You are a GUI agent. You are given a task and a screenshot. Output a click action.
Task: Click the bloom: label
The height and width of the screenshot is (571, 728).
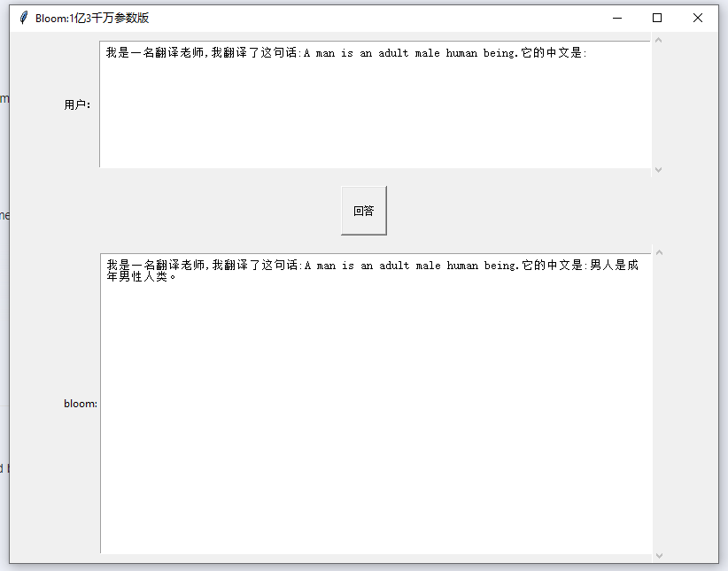81,404
